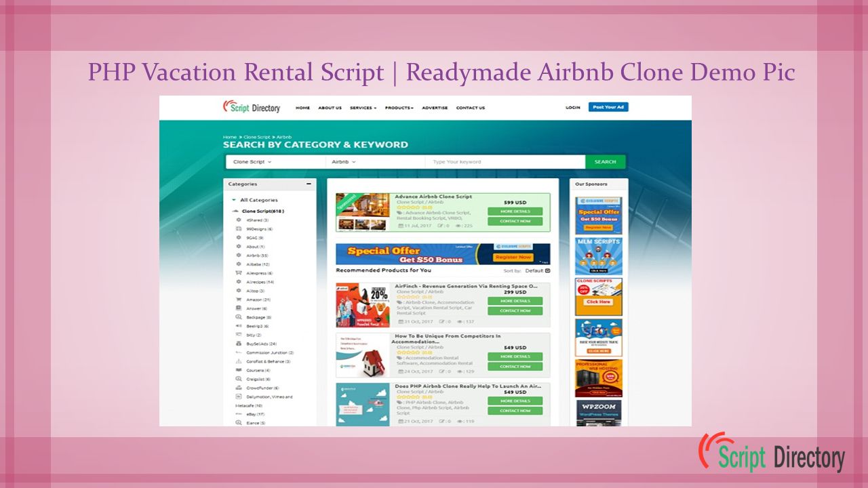The height and width of the screenshot is (488, 868).
Task: Open the Clone Script category dropdown
Action: point(275,162)
